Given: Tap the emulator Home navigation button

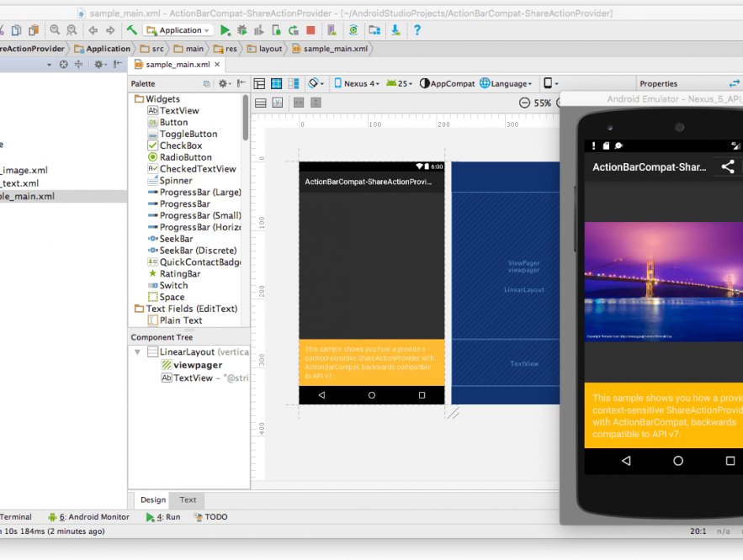Looking at the screenshot, I should pyautogui.click(x=678, y=461).
